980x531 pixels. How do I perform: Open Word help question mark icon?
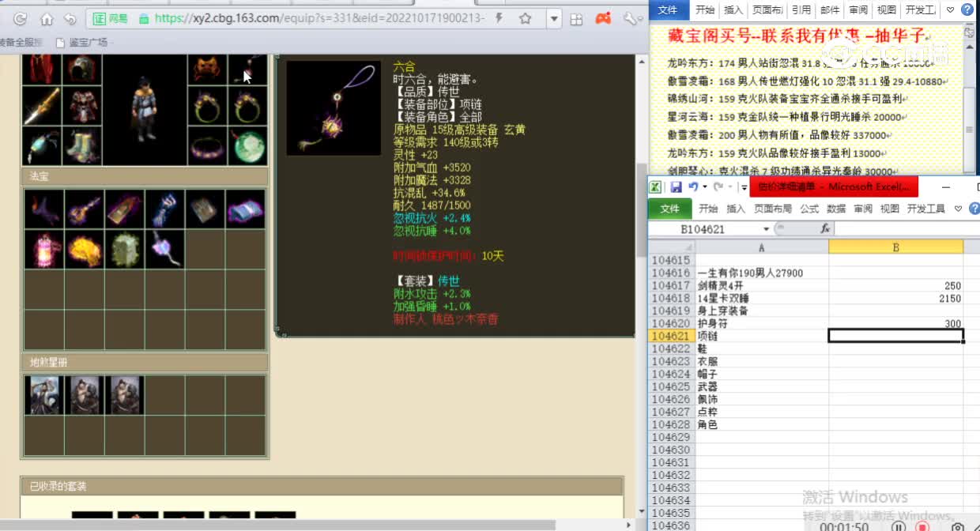click(967, 9)
